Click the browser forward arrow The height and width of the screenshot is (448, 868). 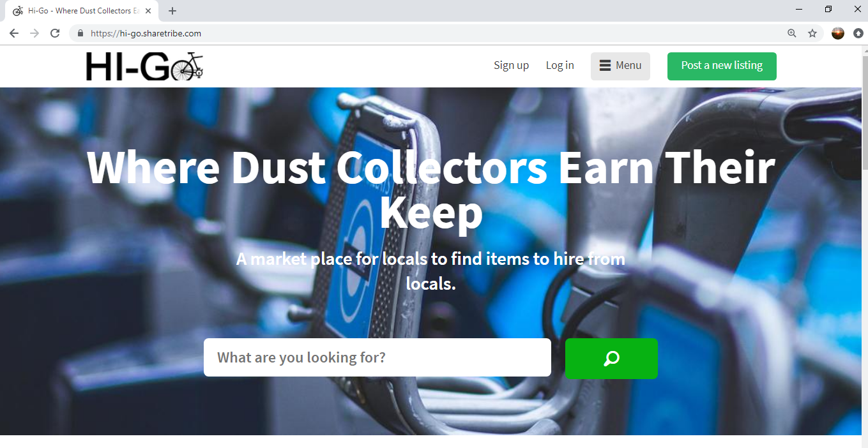(34, 33)
